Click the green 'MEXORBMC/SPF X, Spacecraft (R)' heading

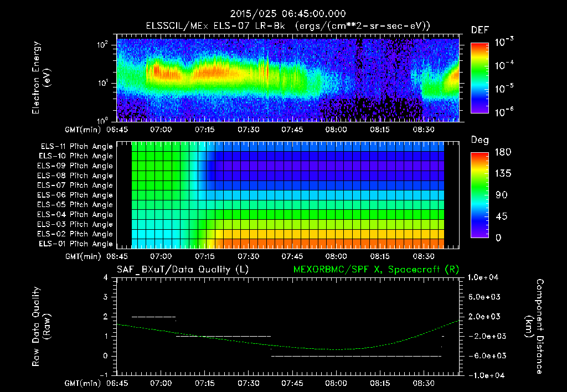377,270
